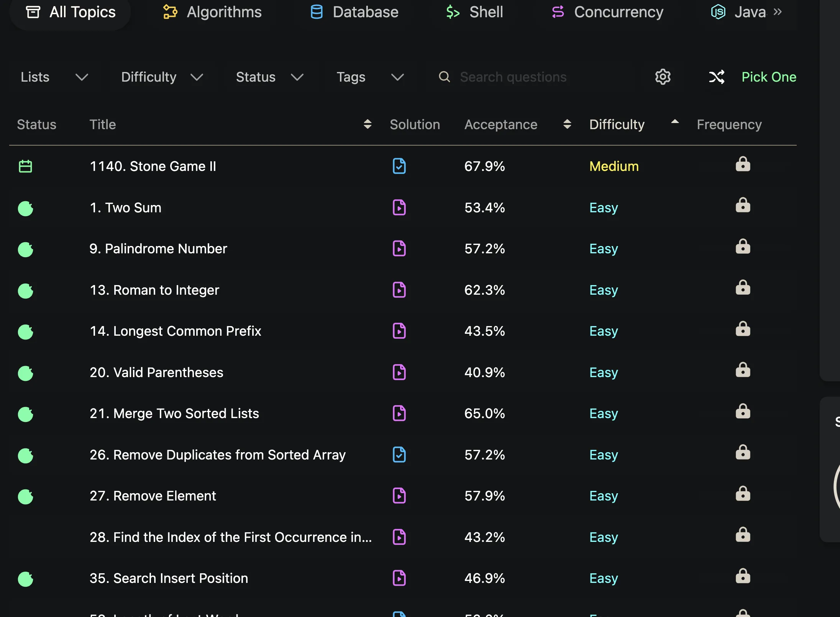Image resolution: width=840 pixels, height=617 pixels.
Task: Expand the Lists dropdown
Action: point(54,77)
